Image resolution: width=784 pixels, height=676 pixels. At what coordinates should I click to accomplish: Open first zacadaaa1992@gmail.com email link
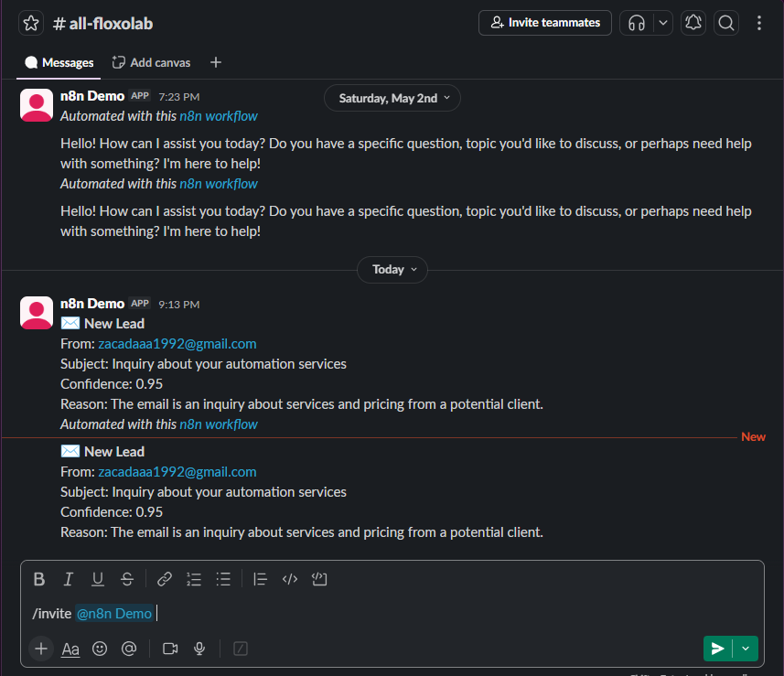177,344
